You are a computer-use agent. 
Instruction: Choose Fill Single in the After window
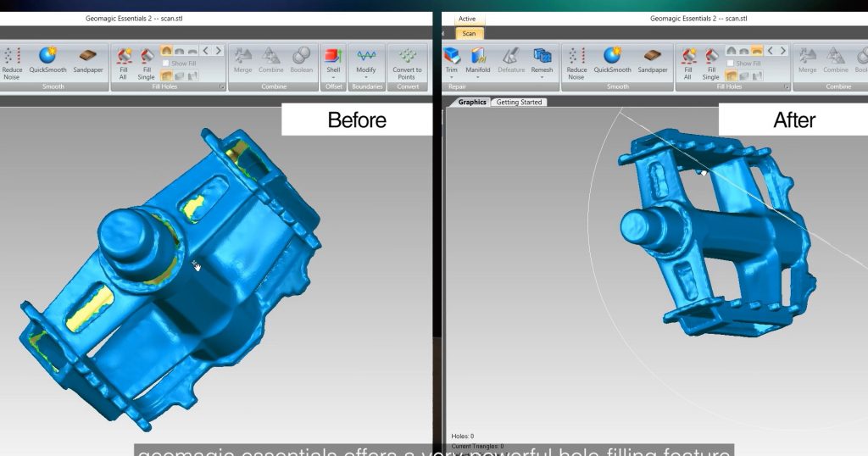711,63
